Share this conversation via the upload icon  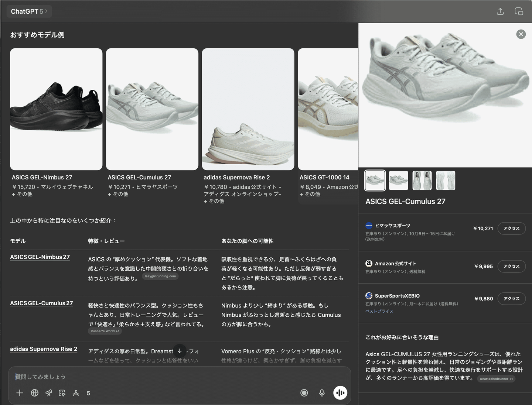[500, 11]
